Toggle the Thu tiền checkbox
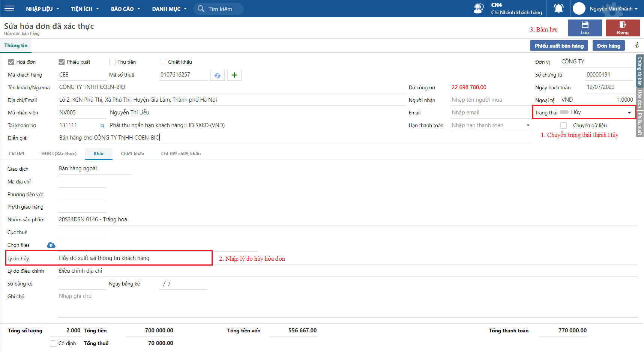The image size is (644, 353). [x=112, y=62]
